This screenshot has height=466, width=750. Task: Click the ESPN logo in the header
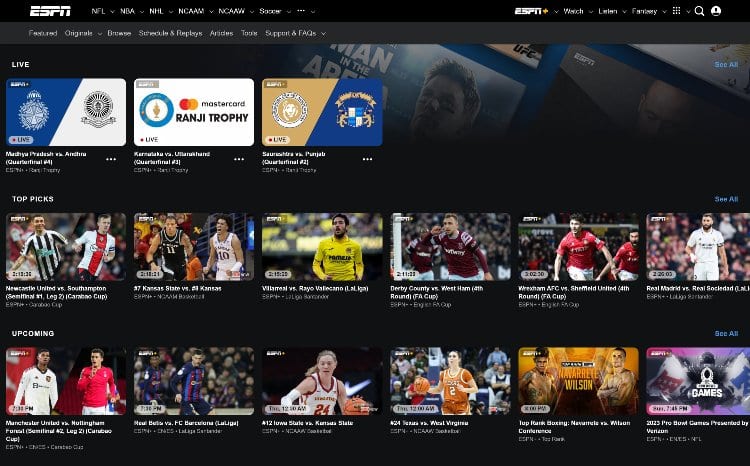(x=50, y=11)
